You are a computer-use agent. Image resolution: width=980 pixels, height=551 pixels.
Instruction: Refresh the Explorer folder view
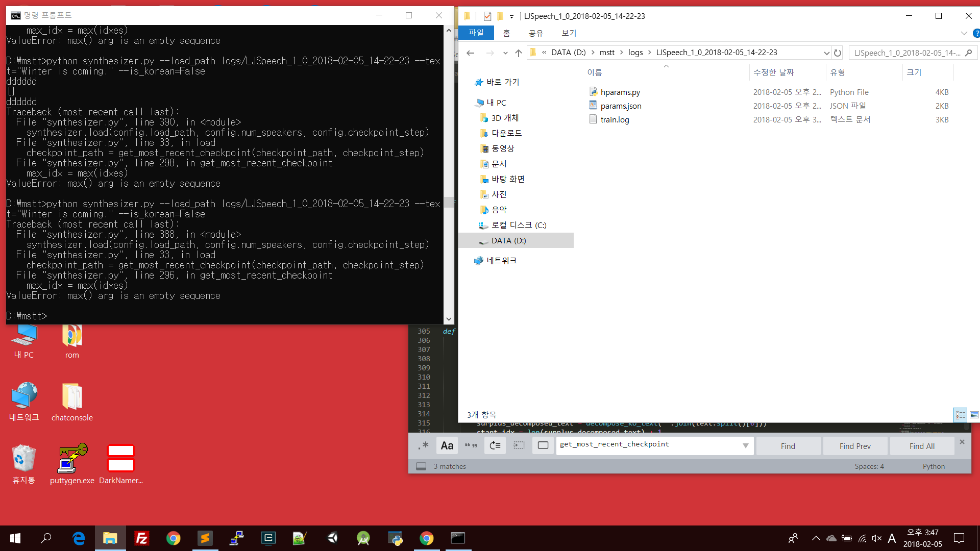838,53
